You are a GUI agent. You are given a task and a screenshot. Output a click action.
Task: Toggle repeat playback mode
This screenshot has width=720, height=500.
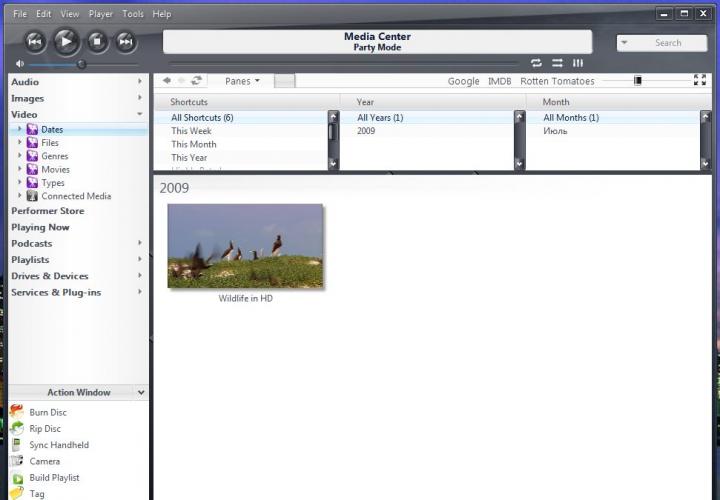536,63
